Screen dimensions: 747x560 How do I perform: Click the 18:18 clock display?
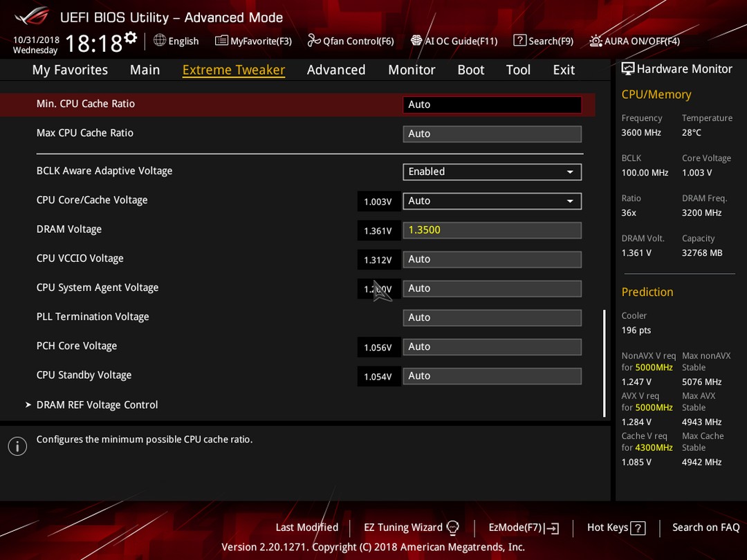tap(94, 44)
